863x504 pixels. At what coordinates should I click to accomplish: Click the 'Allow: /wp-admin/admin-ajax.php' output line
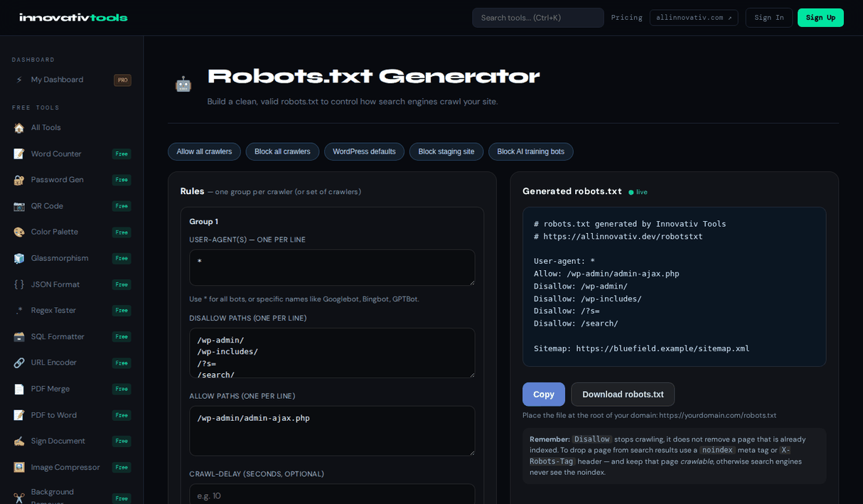click(606, 274)
